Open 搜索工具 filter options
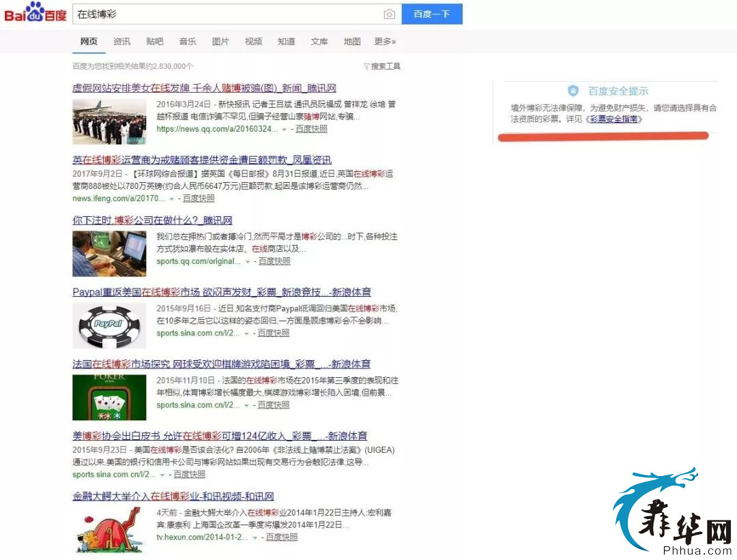 point(381,66)
